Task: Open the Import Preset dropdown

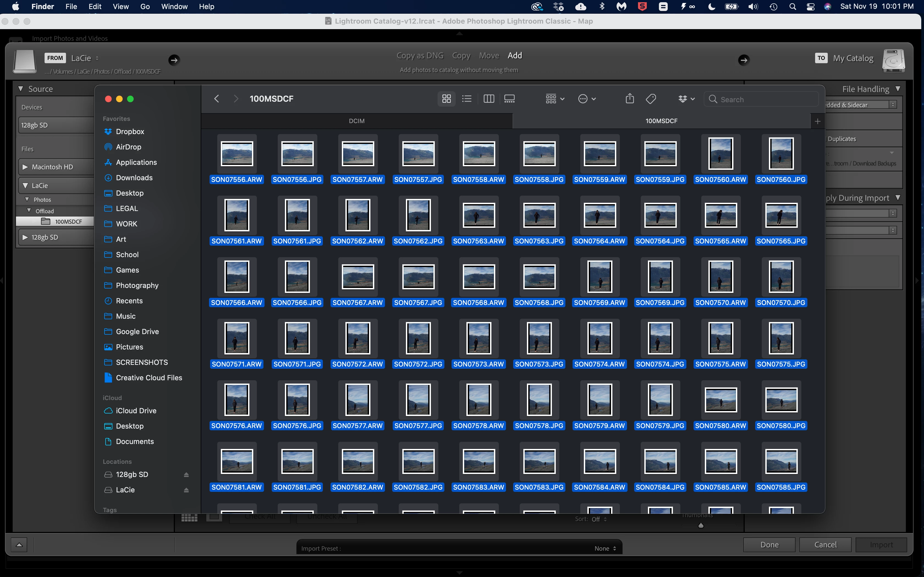Action: click(605, 548)
